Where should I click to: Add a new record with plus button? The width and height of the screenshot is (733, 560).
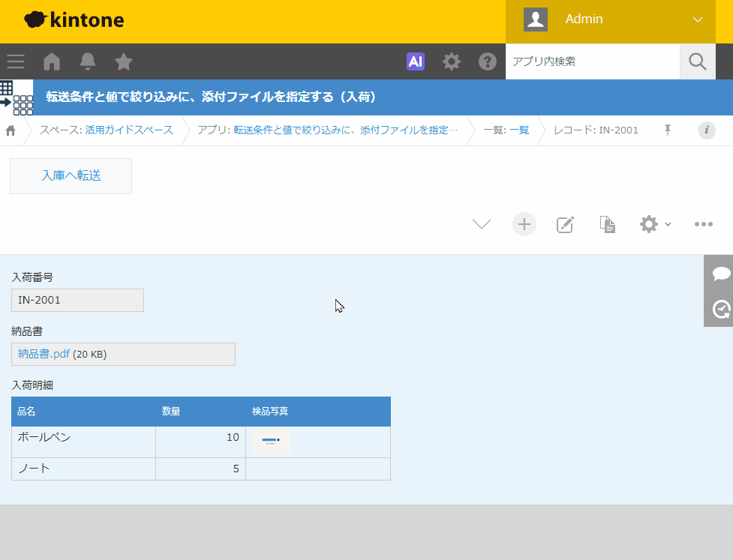pos(524,224)
